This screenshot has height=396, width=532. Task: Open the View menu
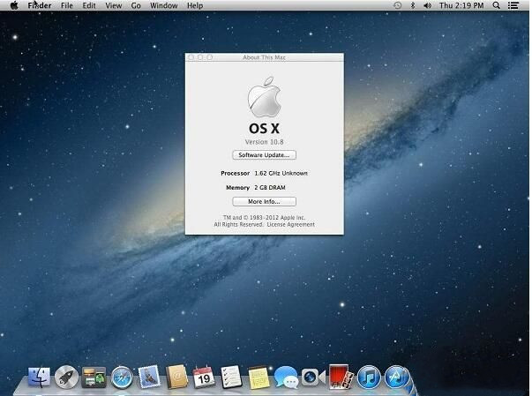113,5
